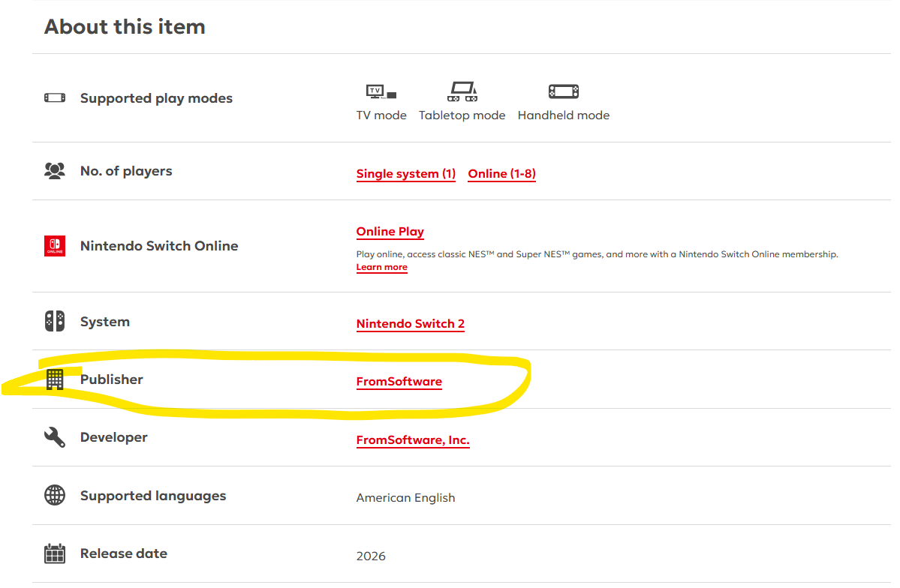Click the Play online membership description text
This screenshot has width=900, height=588.
click(597, 254)
